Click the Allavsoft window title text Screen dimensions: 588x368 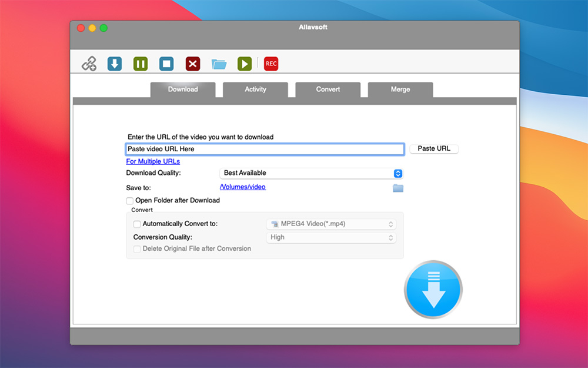(x=313, y=27)
